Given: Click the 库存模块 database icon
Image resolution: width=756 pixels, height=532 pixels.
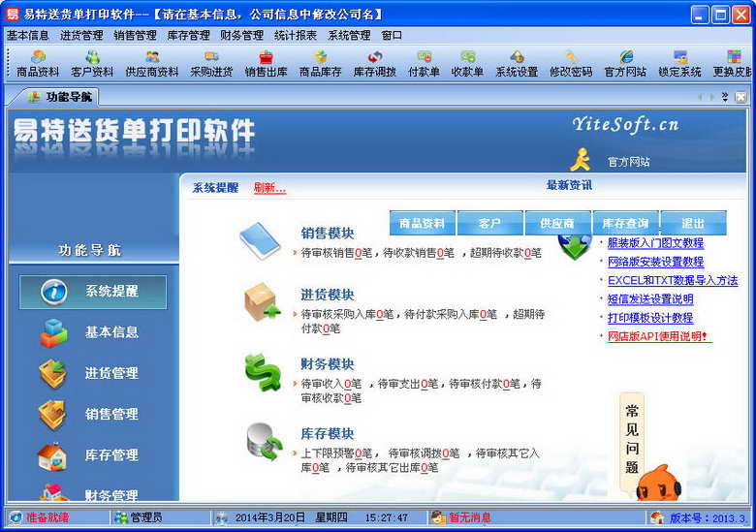Looking at the screenshot, I should tap(265, 442).
